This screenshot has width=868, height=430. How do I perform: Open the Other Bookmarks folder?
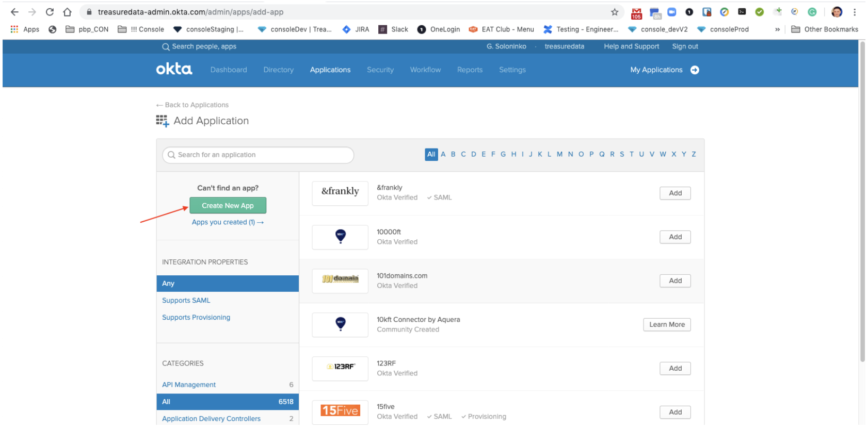click(x=825, y=29)
